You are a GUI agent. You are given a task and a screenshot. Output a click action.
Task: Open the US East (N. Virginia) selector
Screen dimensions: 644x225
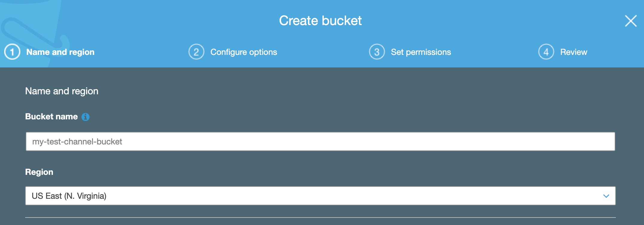pyautogui.click(x=320, y=196)
